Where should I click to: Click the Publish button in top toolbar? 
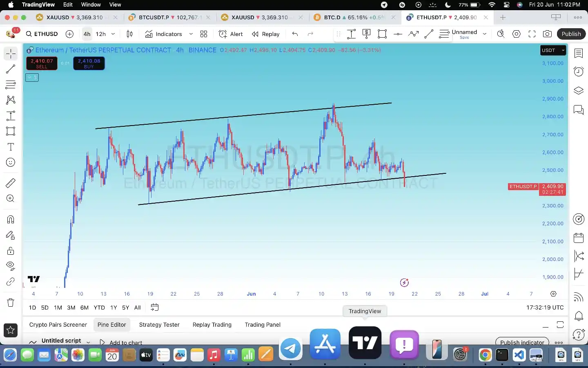[x=571, y=34]
